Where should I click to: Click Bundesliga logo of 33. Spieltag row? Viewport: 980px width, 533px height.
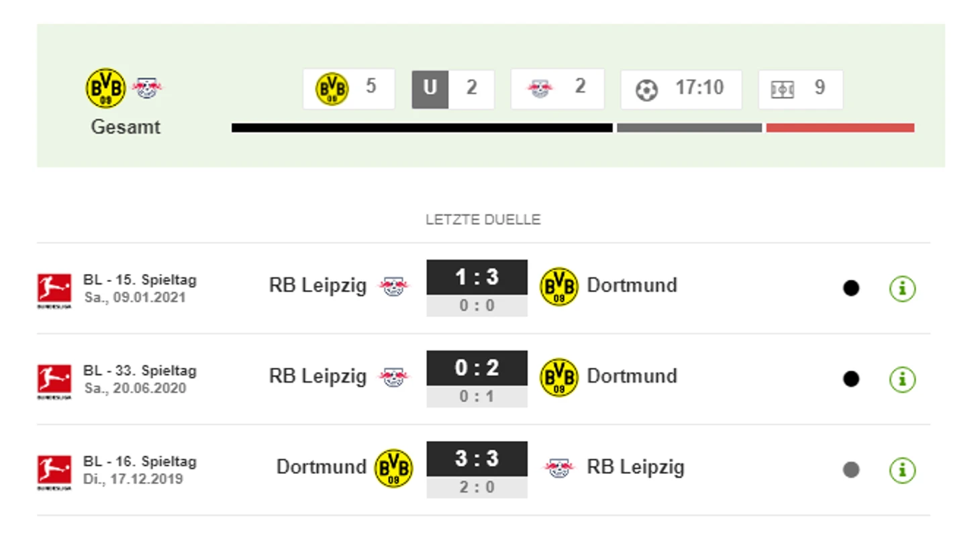pyautogui.click(x=54, y=381)
